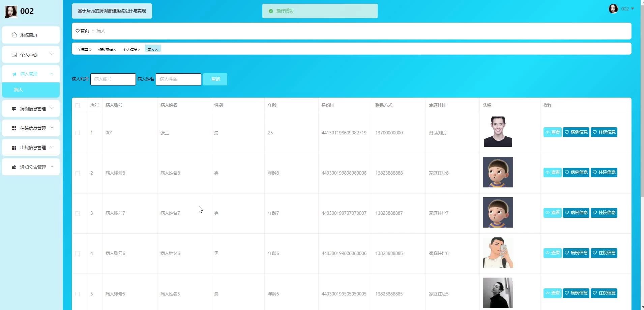644x310 pixels.
Task: Open 病例信息 for 病人账号5
Action: tap(576, 293)
